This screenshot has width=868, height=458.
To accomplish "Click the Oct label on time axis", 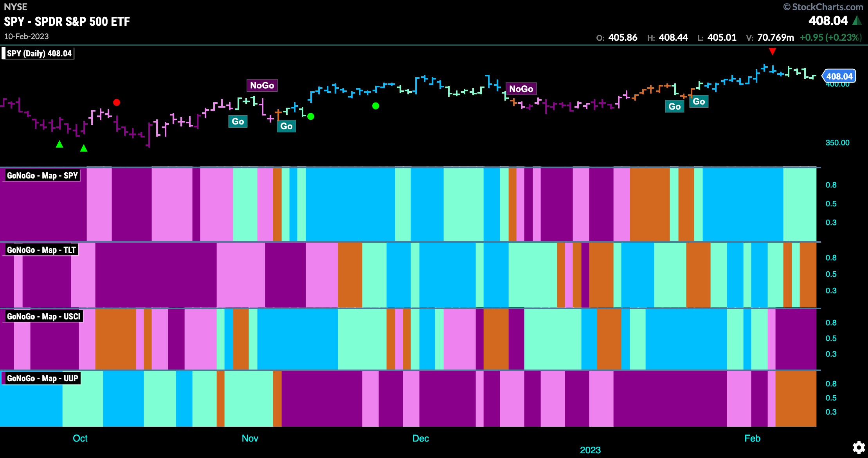I will point(80,438).
